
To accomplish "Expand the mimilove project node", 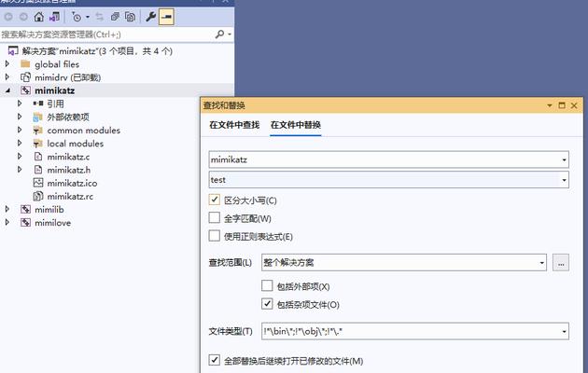I will pos(7,223).
